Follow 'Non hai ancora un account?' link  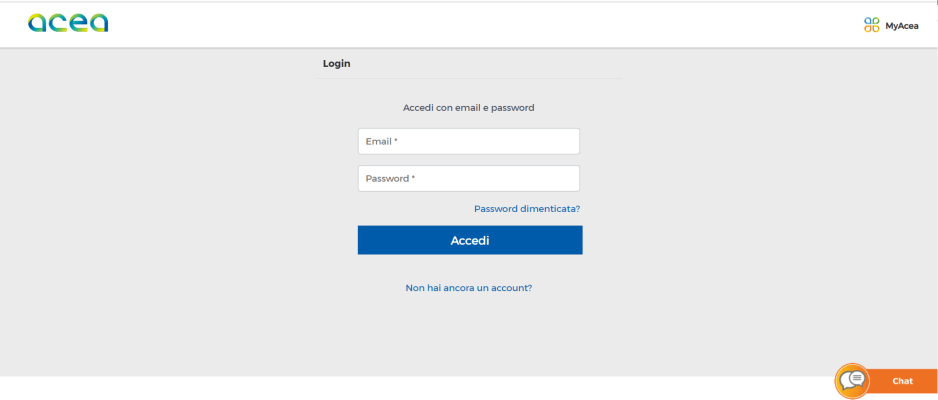tap(469, 288)
